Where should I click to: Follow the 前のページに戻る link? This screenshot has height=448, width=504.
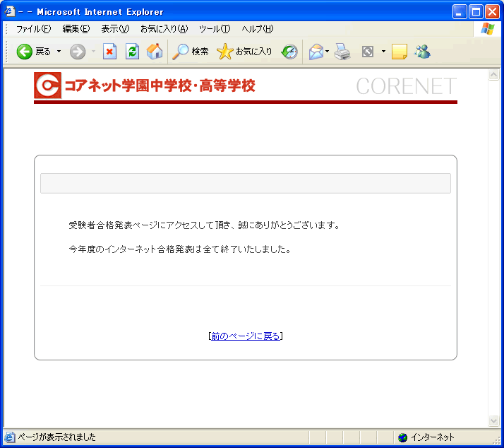pyautogui.click(x=246, y=336)
